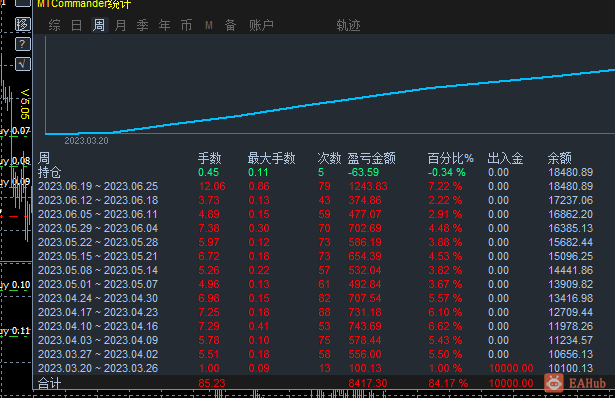Open the 年 yearly tab
This screenshot has height=398, width=615.
tap(164, 25)
